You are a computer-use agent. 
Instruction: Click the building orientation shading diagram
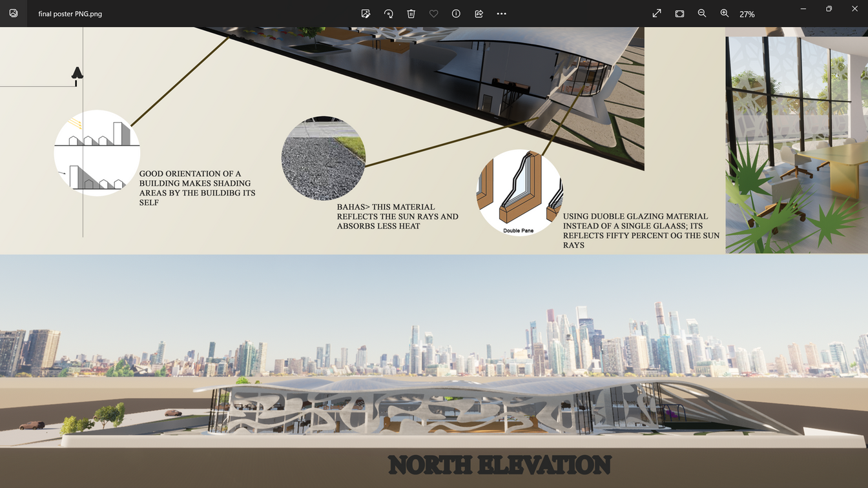tap(97, 153)
